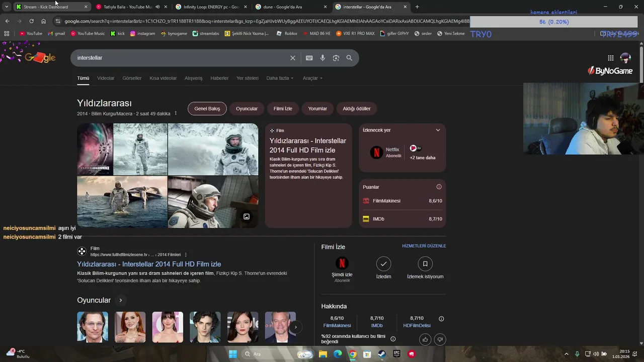Switch to Haberler tab
This screenshot has width=644, height=362.
(219, 78)
